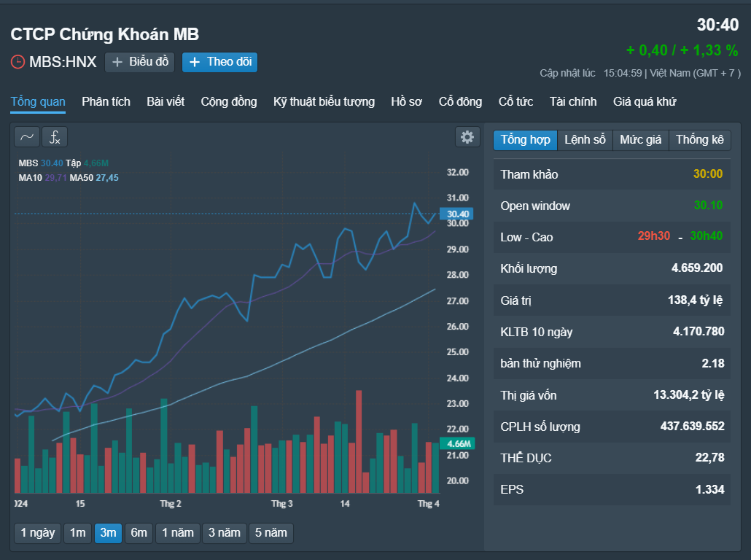Select the Thống kê panel tab
The height and width of the screenshot is (560, 751).
(x=699, y=140)
